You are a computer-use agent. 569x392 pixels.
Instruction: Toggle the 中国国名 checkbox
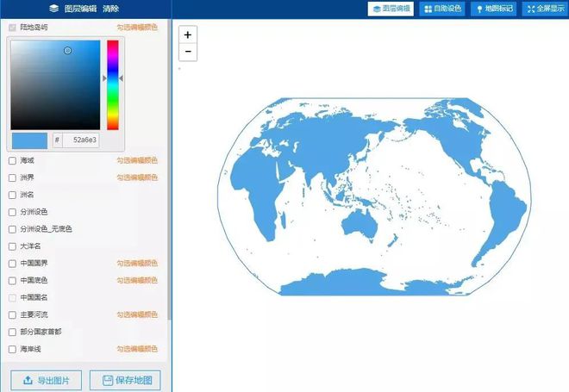point(12,298)
